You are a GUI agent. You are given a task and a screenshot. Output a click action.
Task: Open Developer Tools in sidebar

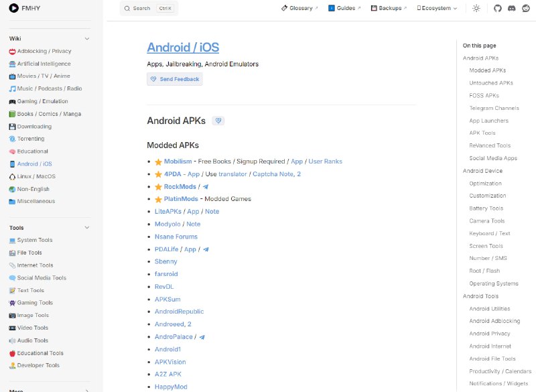[x=38, y=365]
